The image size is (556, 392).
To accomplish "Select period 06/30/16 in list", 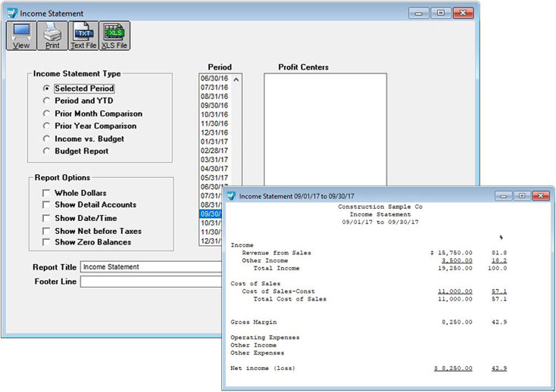I will [x=214, y=79].
